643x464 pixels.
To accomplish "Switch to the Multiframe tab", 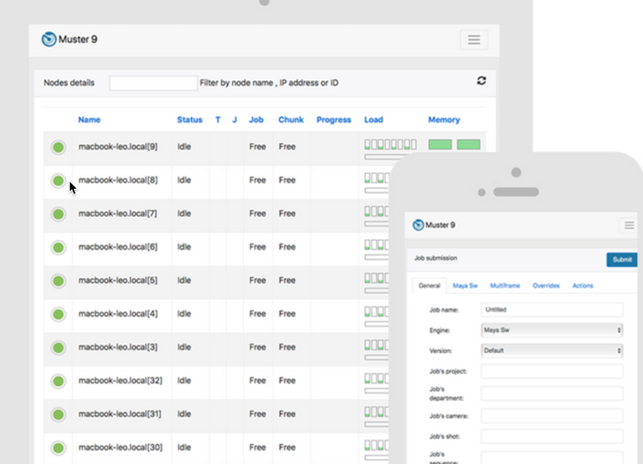I will (505, 286).
